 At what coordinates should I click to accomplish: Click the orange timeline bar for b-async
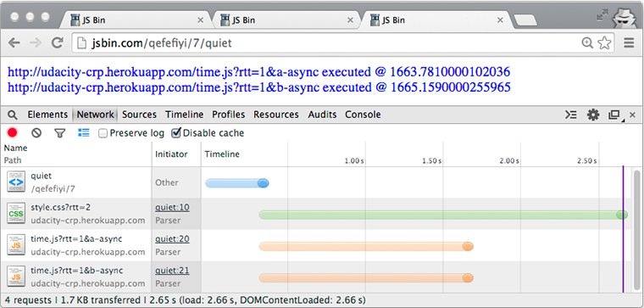point(366,278)
